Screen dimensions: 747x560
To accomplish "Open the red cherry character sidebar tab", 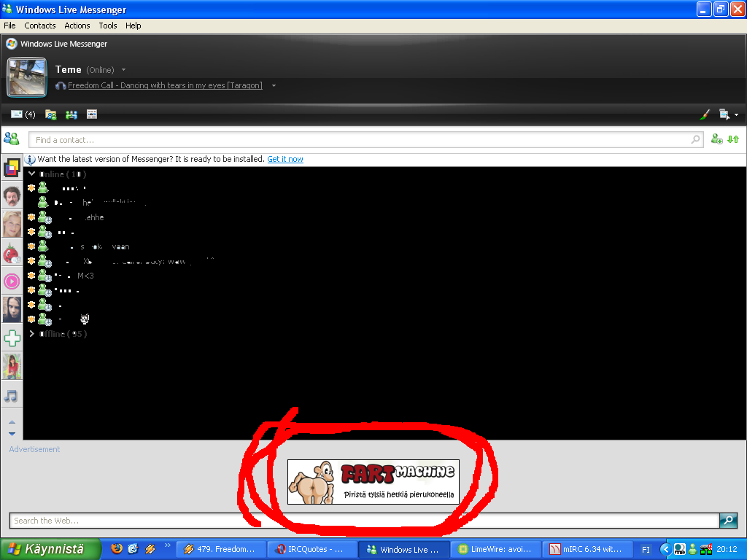I will click(x=12, y=253).
